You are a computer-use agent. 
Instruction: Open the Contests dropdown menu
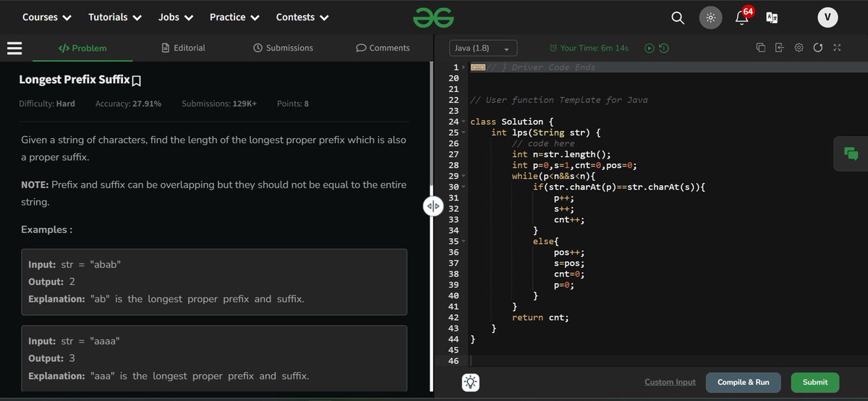[x=302, y=17]
